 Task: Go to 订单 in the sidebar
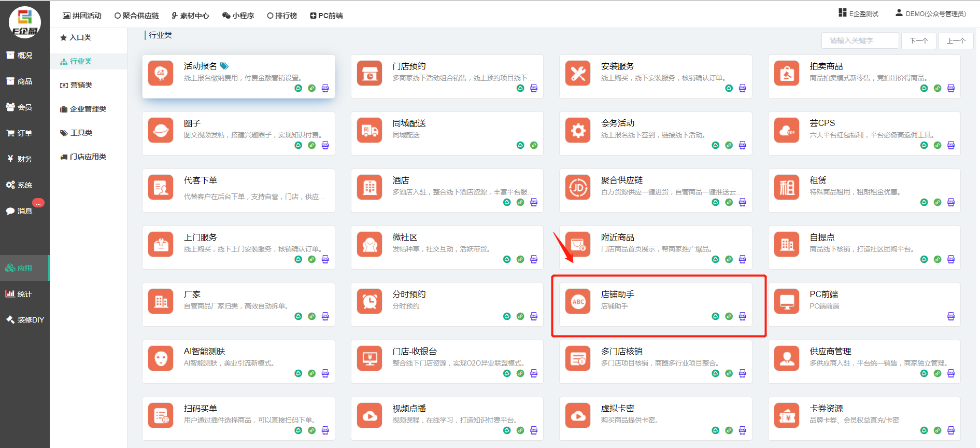click(x=24, y=133)
